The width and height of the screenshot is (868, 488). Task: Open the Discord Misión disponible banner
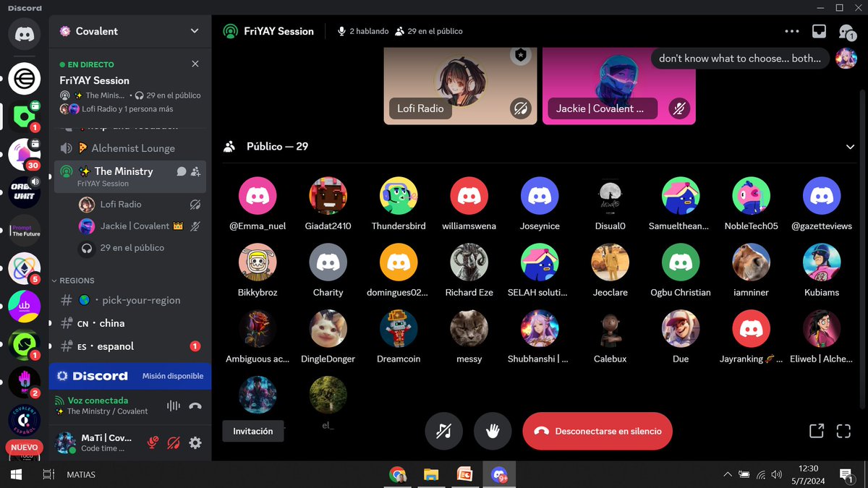(x=130, y=376)
